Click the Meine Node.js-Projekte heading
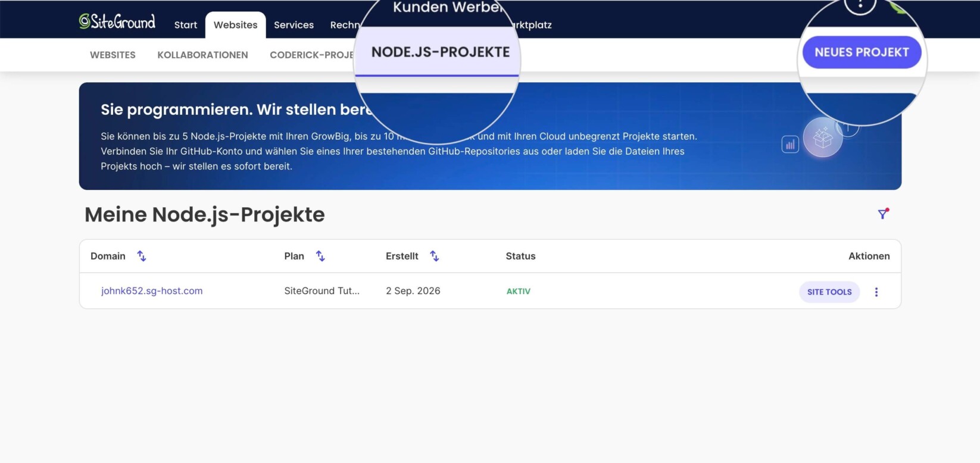Viewport: 980px width, 463px height. tap(205, 215)
